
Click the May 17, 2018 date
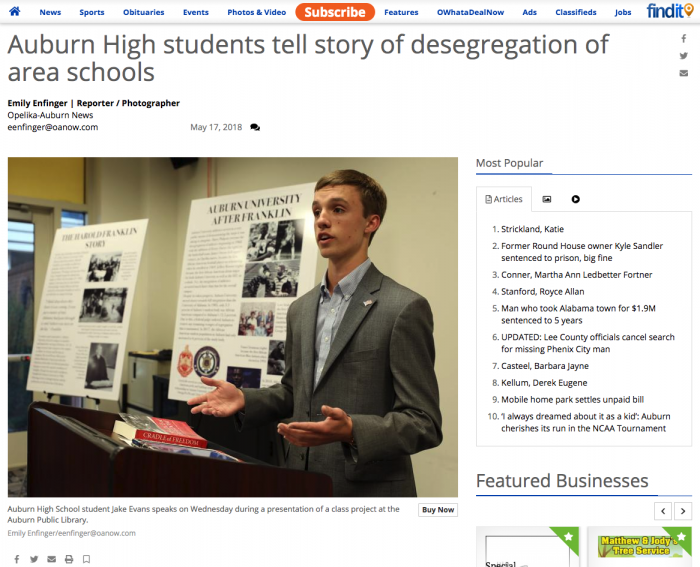point(216,127)
